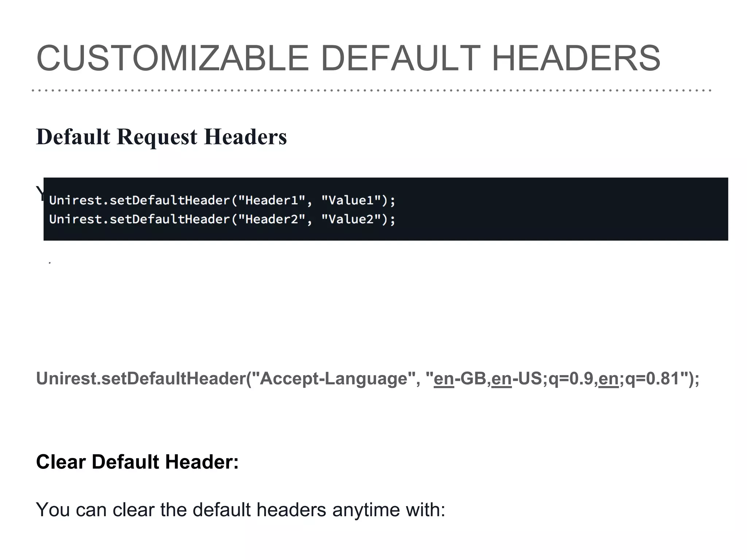The width and height of the screenshot is (747, 560).
Task: Click the "Value1" string in the code block
Action: coord(351,200)
